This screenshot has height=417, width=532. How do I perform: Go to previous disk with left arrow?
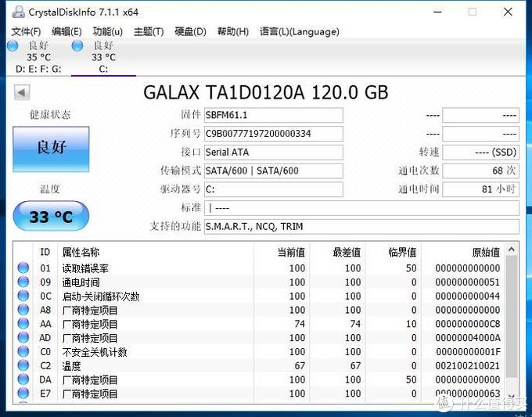[x=22, y=92]
